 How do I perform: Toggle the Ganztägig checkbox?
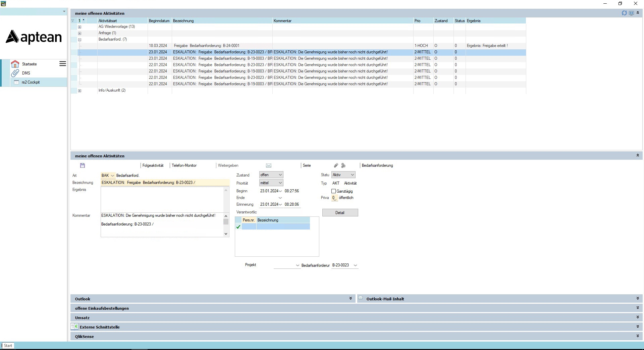(x=333, y=191)
